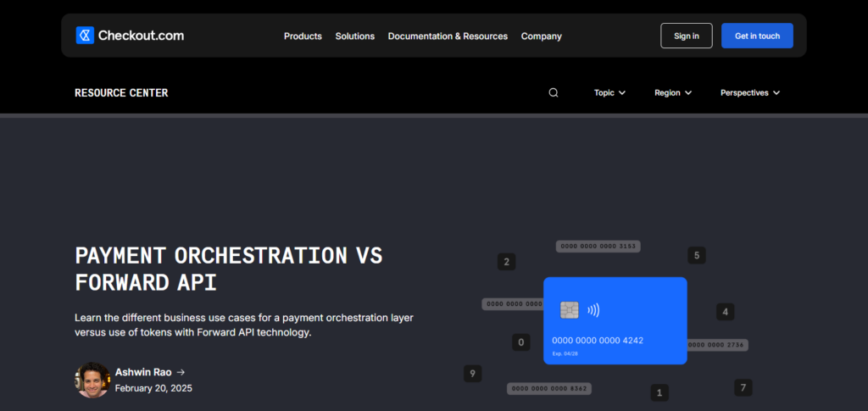Click the Sign in button
The height and width of the screenshot is (411, 868).
click(x=687, y=36)
